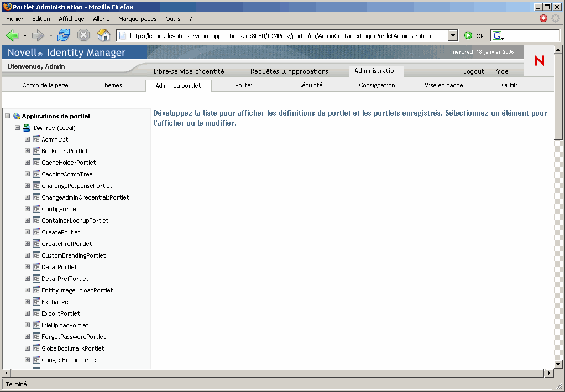This screenshot has height=392, width=565.
Task: Click the Google search engine icon
Action: (498, 35)
